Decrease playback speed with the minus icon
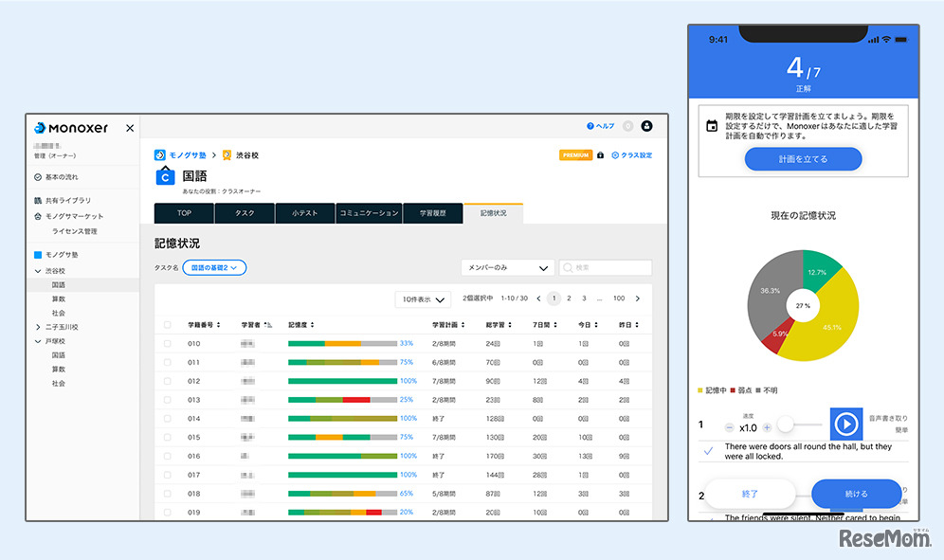This screenshot has height=560, width=944. 729,427
